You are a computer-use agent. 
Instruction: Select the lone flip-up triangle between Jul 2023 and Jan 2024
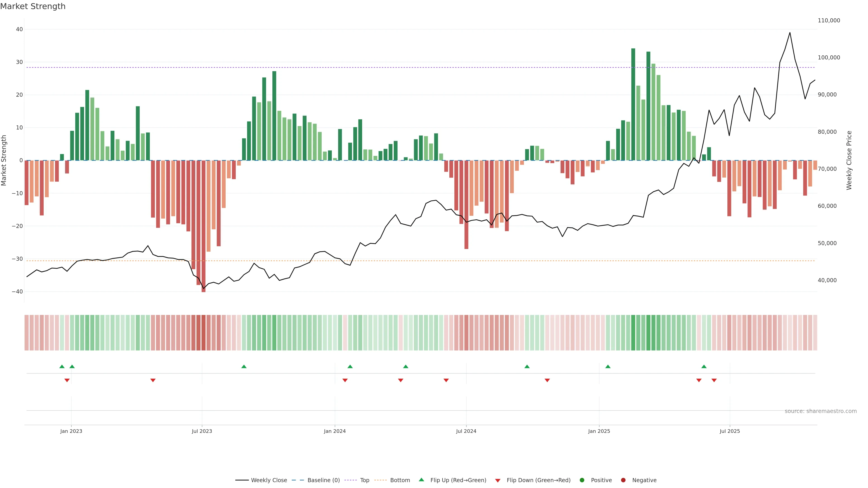coord(244,366)
